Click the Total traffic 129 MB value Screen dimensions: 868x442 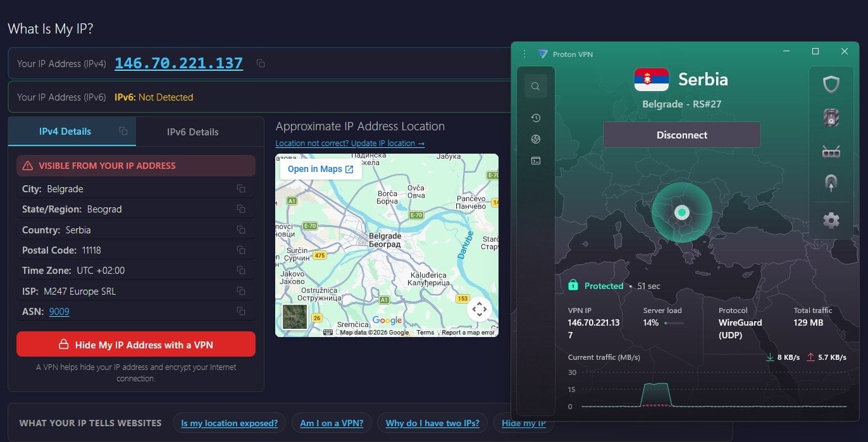click(809, 322)
